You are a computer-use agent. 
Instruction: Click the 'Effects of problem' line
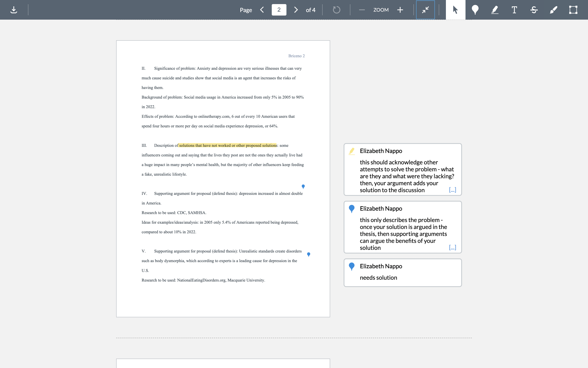[x=218, y=116]
